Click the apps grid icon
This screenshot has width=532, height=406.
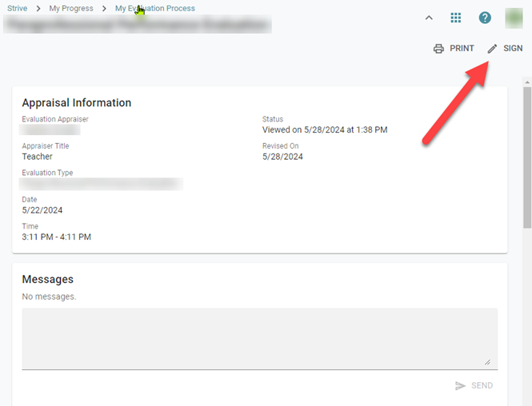(x=455, y=18)
